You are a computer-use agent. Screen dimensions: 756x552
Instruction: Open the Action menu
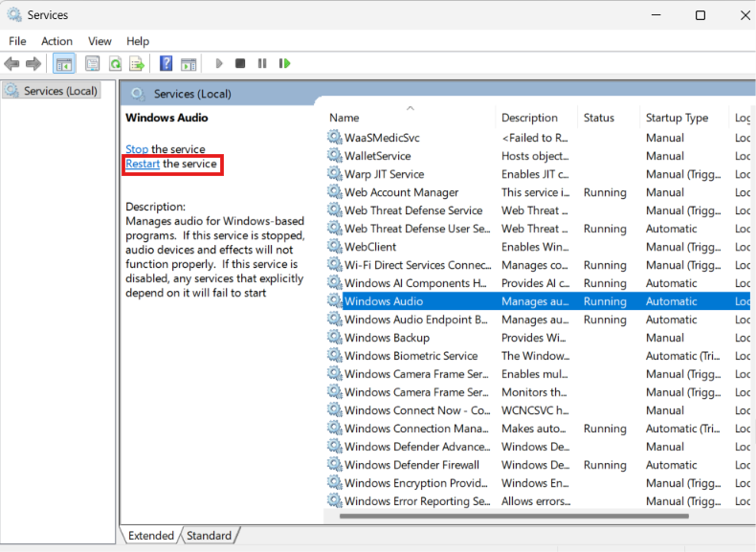click(x=56, y=41)
